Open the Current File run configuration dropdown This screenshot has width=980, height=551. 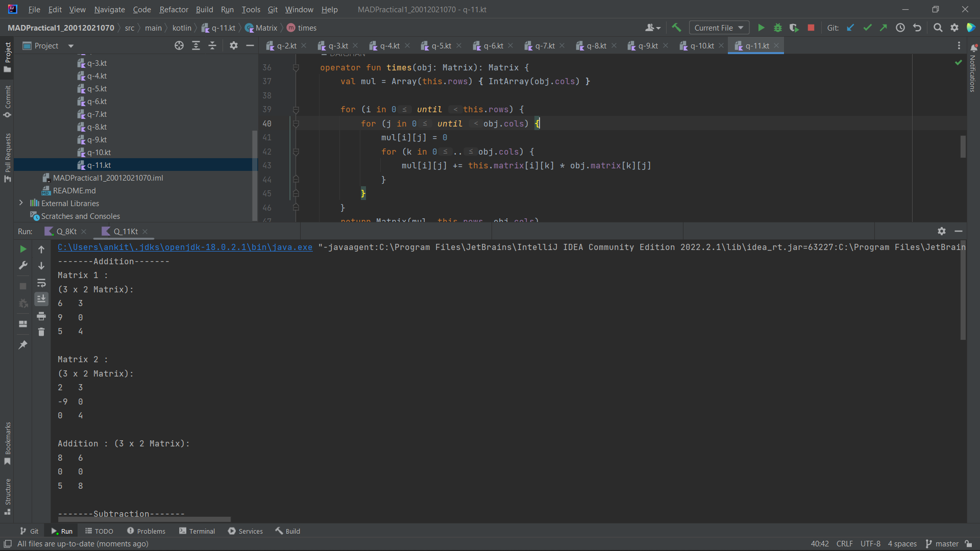click(719, 28)
